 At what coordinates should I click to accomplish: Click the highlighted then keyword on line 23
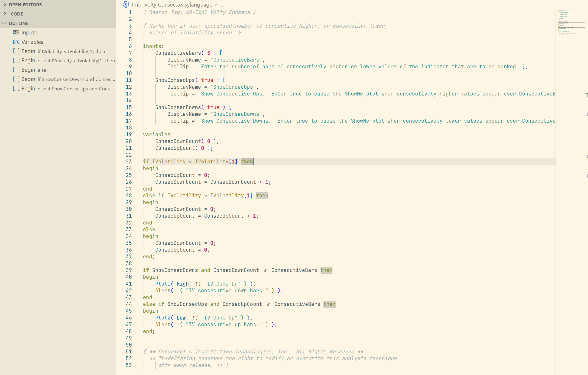247,161
